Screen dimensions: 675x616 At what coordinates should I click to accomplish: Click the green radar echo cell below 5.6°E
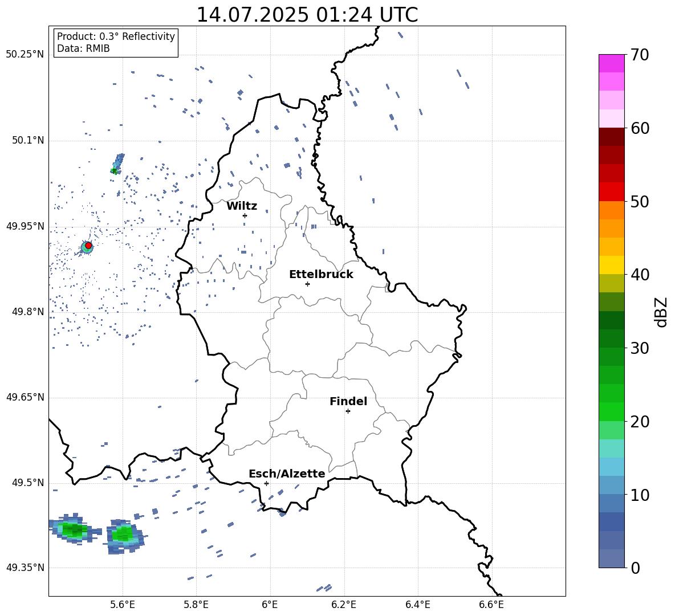[x=125, y=535]
